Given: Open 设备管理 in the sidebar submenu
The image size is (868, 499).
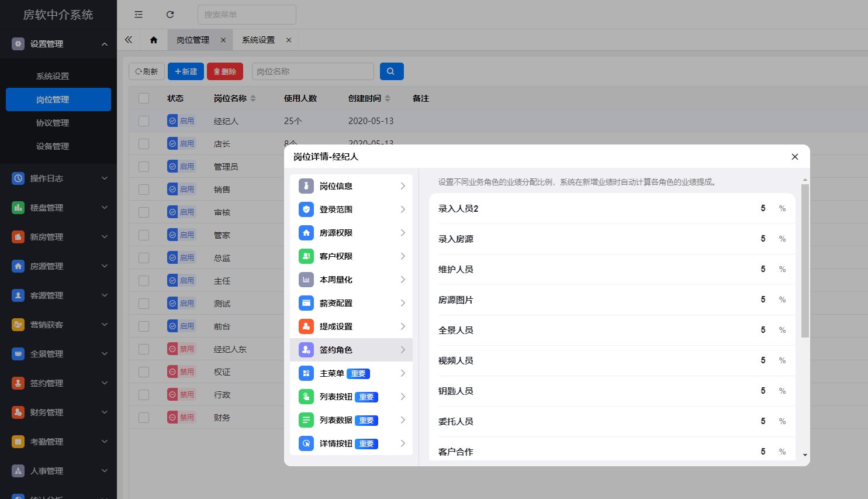Looking at the screenshot, I should tap(53, 146).
